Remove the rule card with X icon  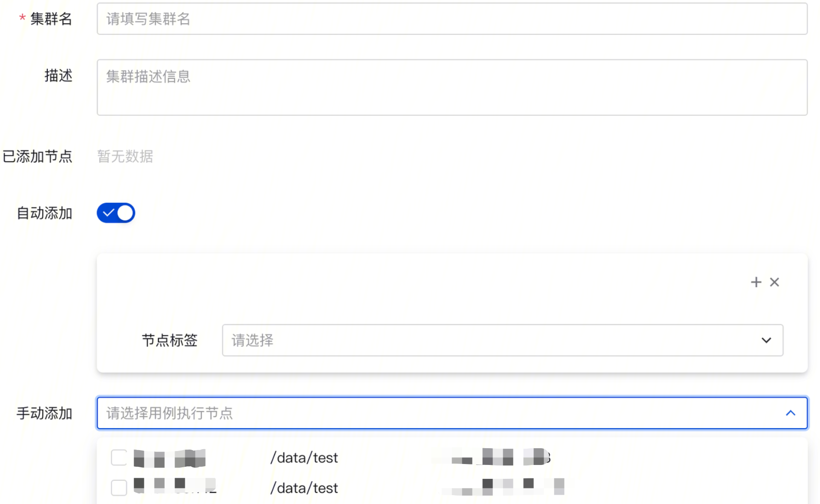tap(774, 282)
